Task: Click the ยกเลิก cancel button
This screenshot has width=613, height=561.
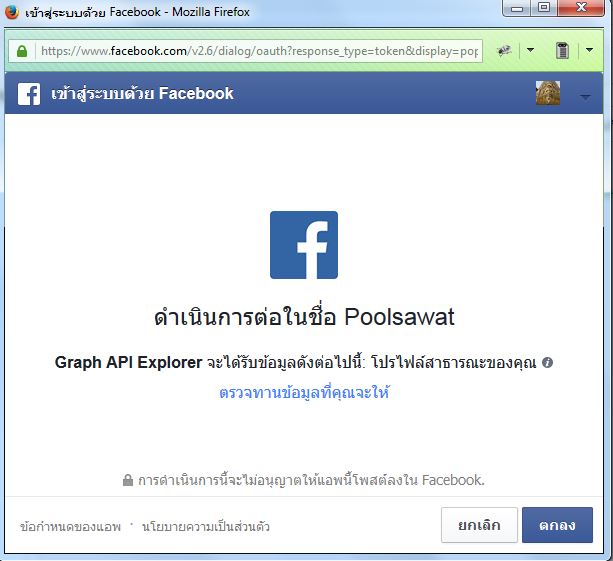Action: tap(479, 525)
